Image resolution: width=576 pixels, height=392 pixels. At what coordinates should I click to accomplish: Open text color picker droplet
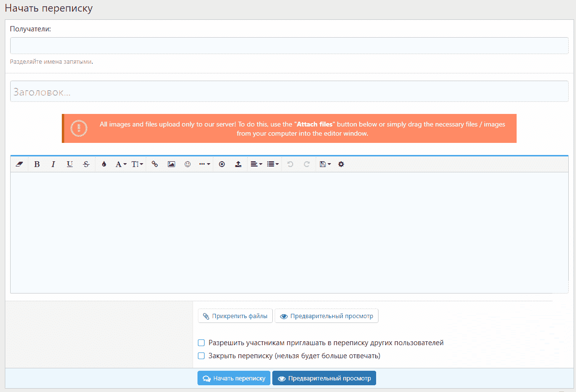104,164
